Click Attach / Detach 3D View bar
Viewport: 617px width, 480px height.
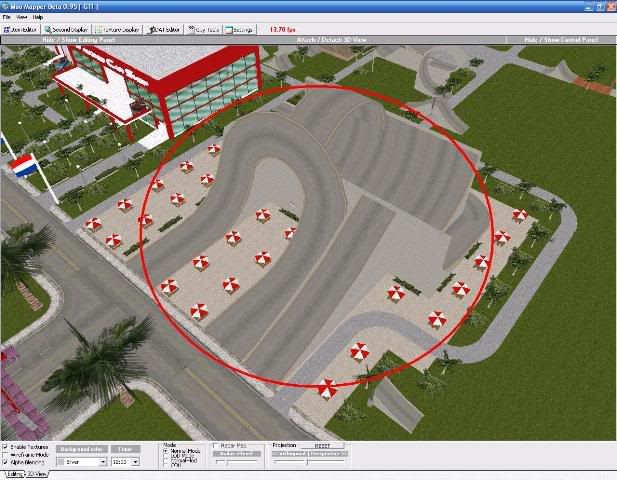[x=331, y=40]
